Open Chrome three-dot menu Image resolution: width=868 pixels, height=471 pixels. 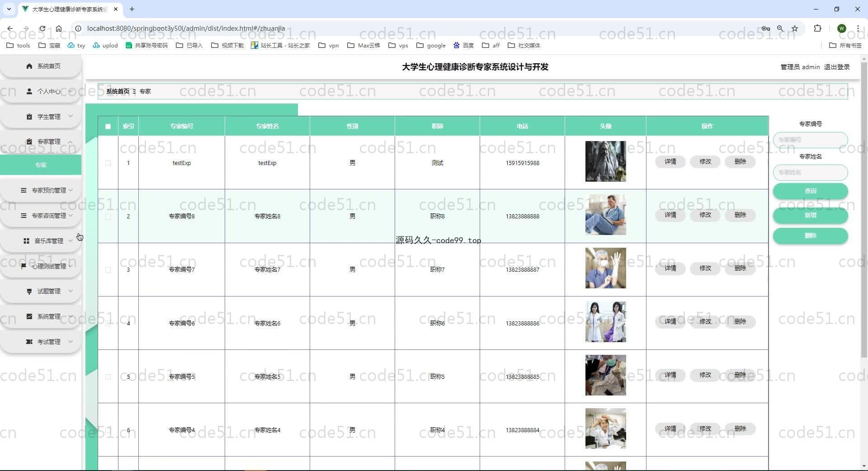[858, 28]
